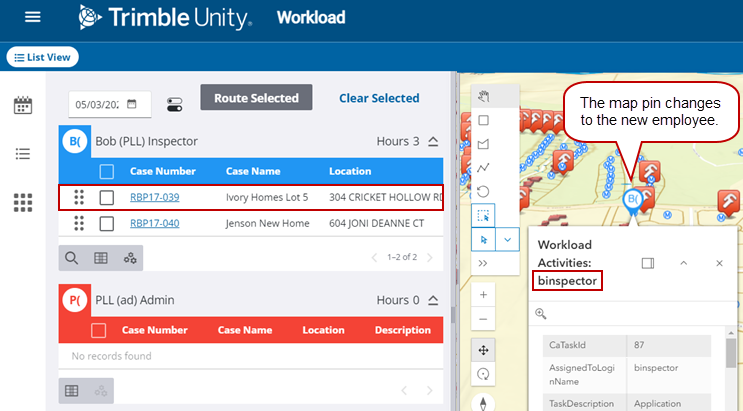Click 604 JONI DEANNE CT location
The image size is (743, 411).
377,223
